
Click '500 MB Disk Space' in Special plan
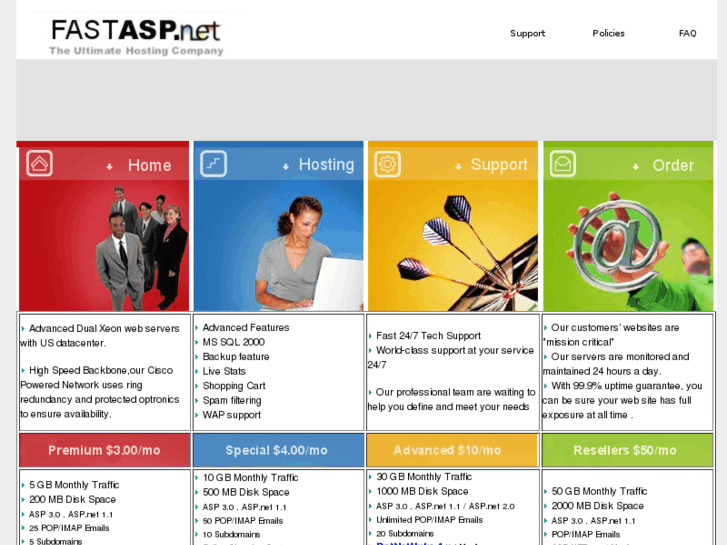246,492
